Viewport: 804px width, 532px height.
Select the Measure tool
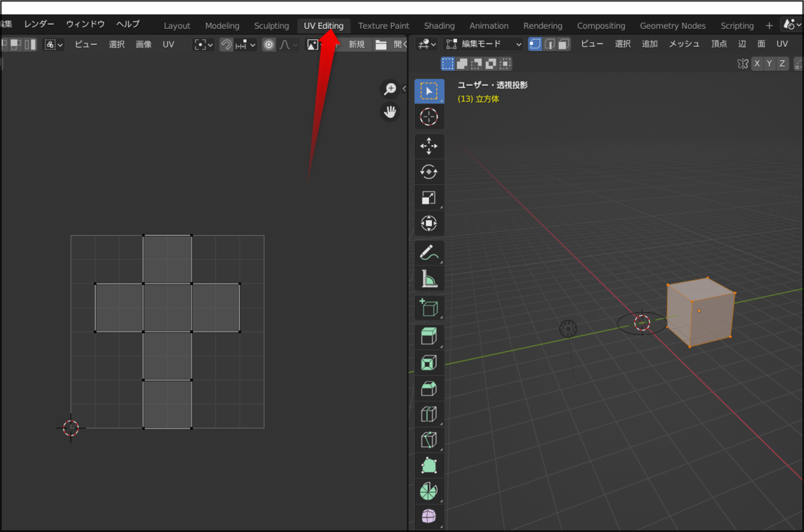point(429,278)
